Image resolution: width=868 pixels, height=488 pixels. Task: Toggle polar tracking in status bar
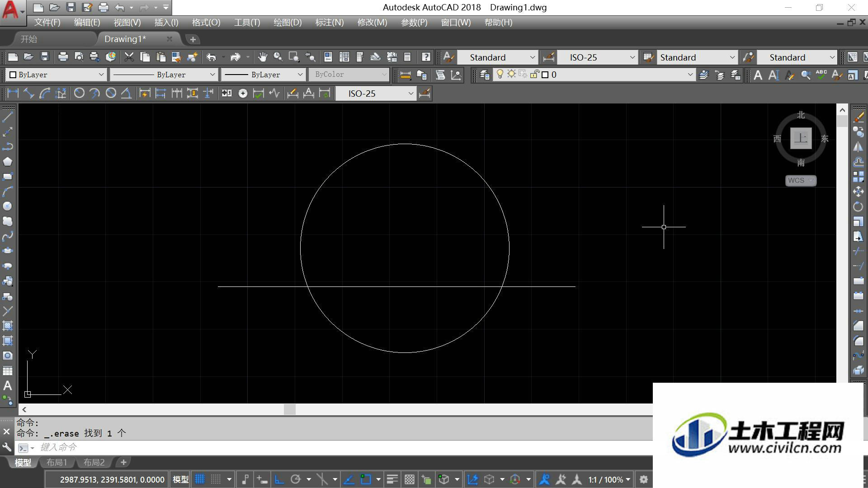(296, 479)
